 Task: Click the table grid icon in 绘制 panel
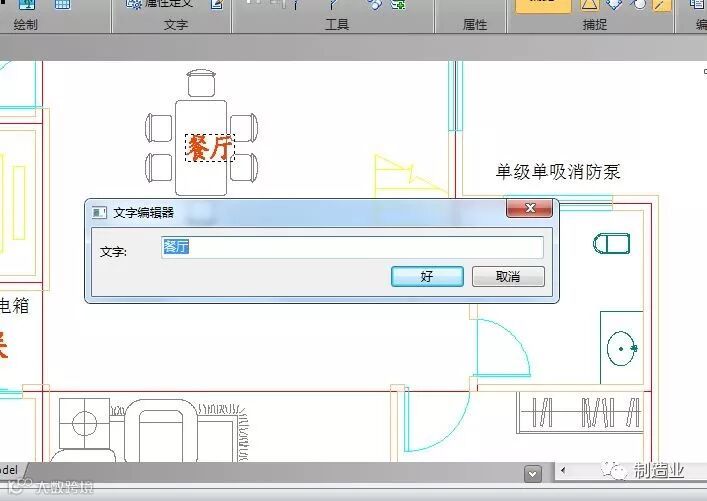click(62, 5)
